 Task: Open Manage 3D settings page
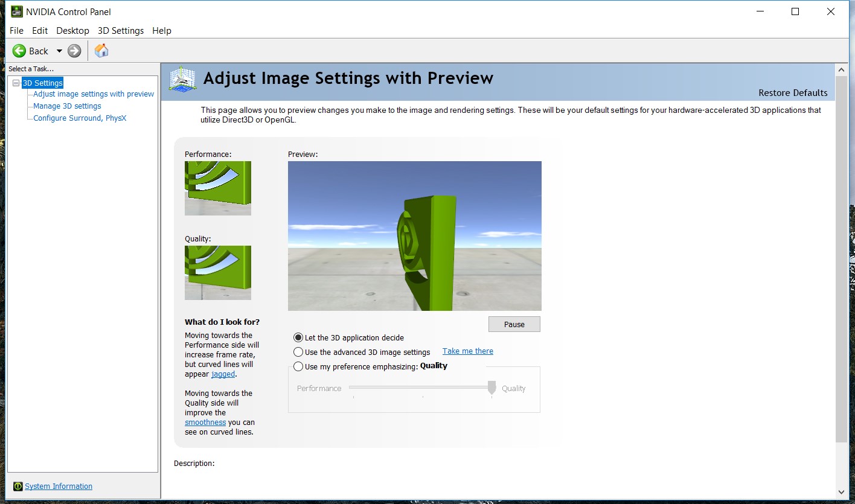tap(67, 106)
